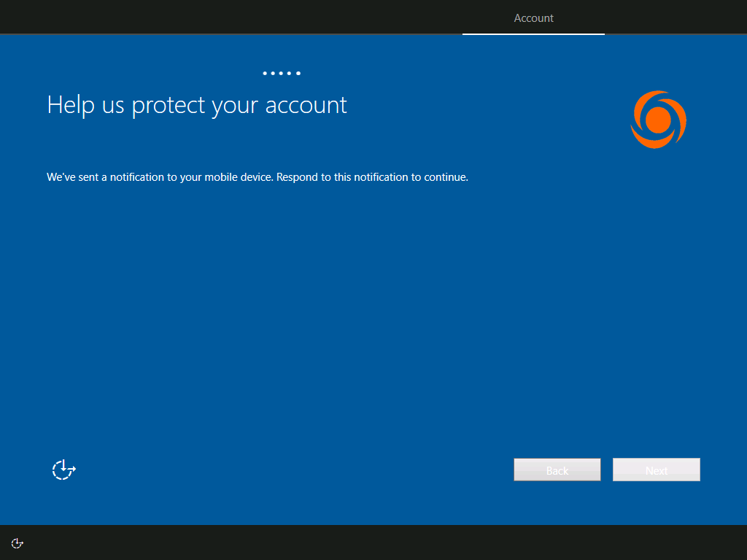The image size is (747, 560).
Task: Click the orange swirl organization logo
Action: [x=658, y=120]
